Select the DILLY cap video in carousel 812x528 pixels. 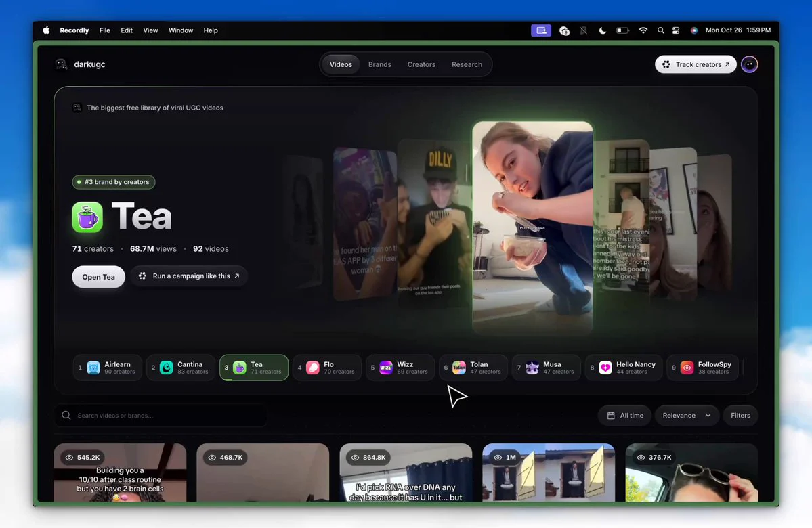[x=434, y=223]
